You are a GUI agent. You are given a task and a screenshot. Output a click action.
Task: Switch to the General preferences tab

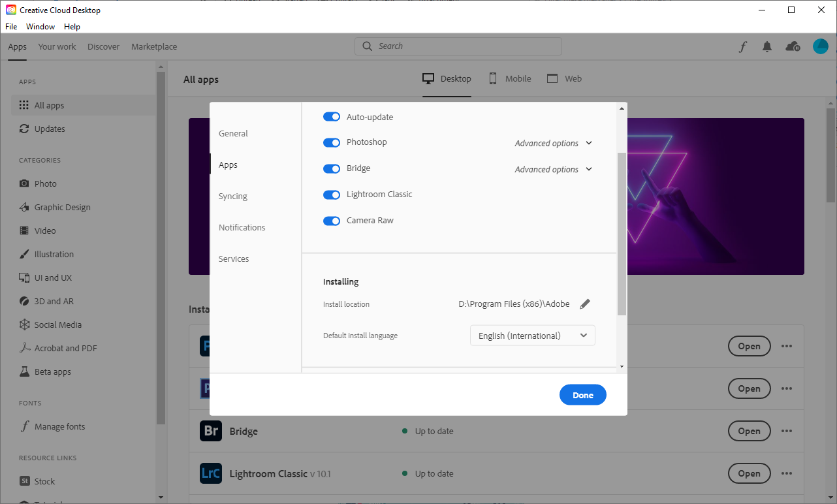(x=233, y=134)
